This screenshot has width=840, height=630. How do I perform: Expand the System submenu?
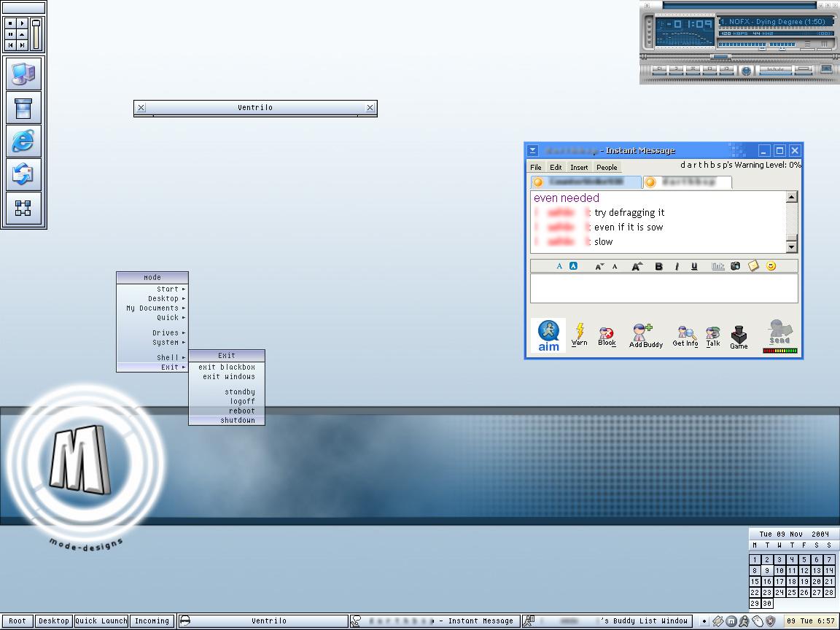(x=152, y=342)
